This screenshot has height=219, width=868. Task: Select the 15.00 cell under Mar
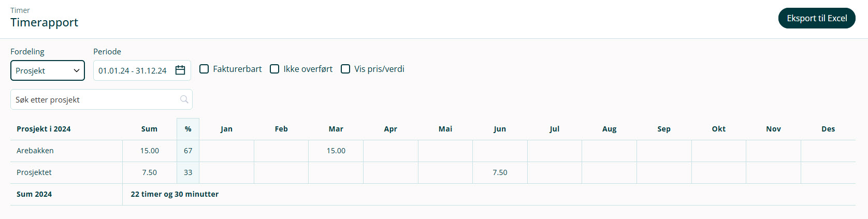click(x=336, y=151)
